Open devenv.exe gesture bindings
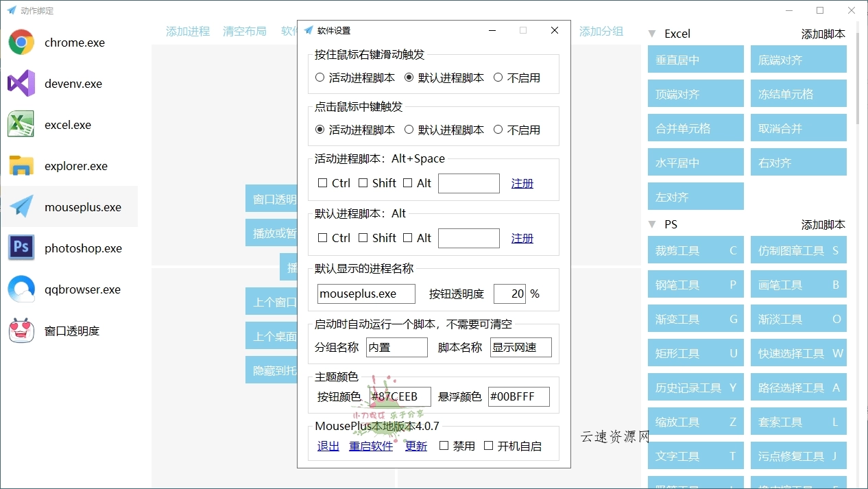 [71, 83]
